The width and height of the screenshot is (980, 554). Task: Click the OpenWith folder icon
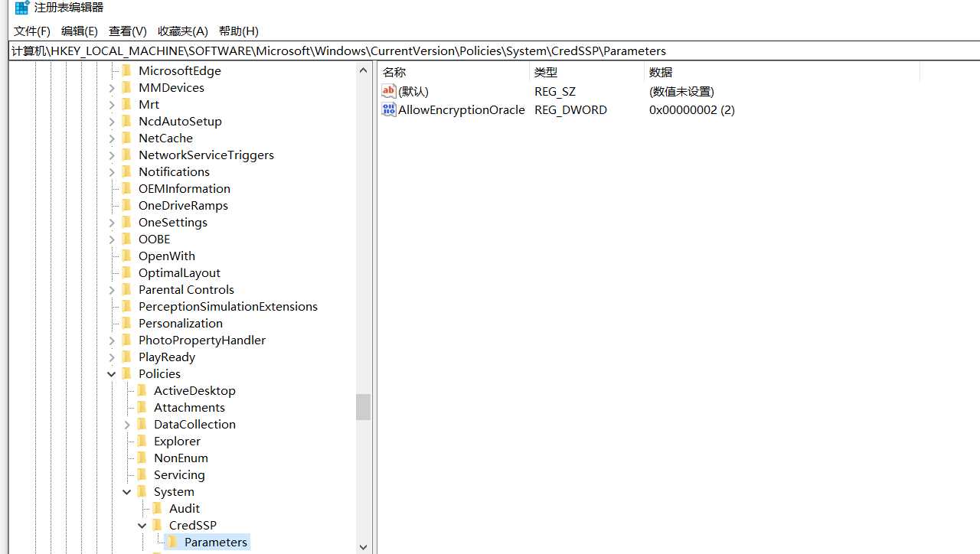[127, 256]
